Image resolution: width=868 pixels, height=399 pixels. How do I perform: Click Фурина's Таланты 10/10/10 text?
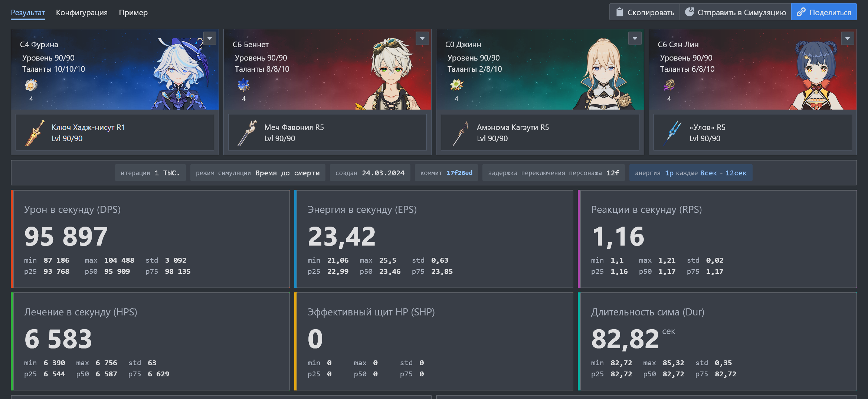click(x=53, y=69)
